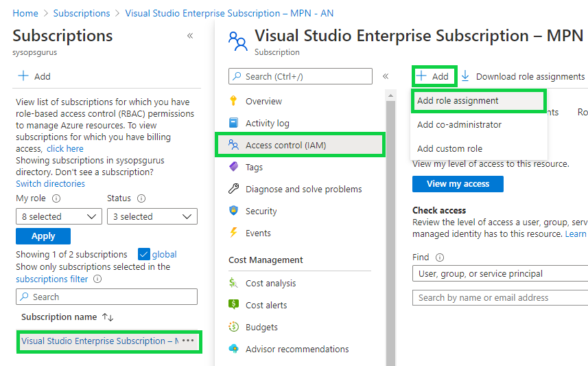Open Events menu item
The image size is (588, 366).
click(x=258, y=233)
